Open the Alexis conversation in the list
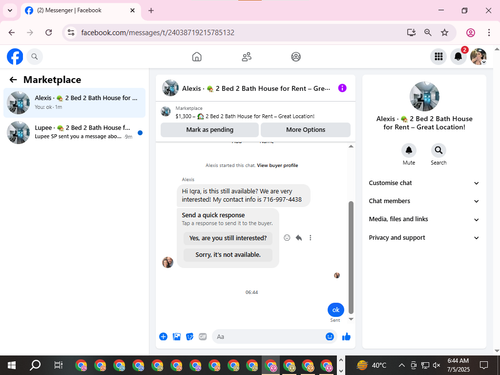The width and height of the screenshot is (500, 375). [75, 103]
